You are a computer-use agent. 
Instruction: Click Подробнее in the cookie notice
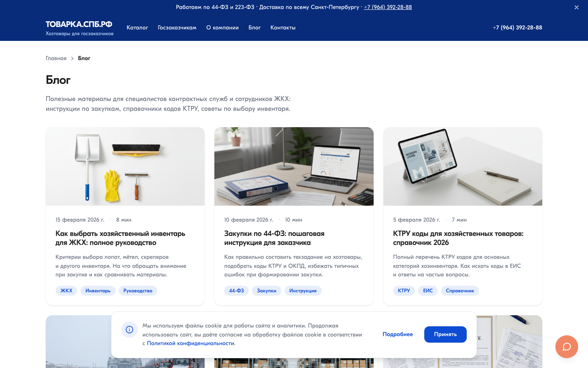click(397, 334)
